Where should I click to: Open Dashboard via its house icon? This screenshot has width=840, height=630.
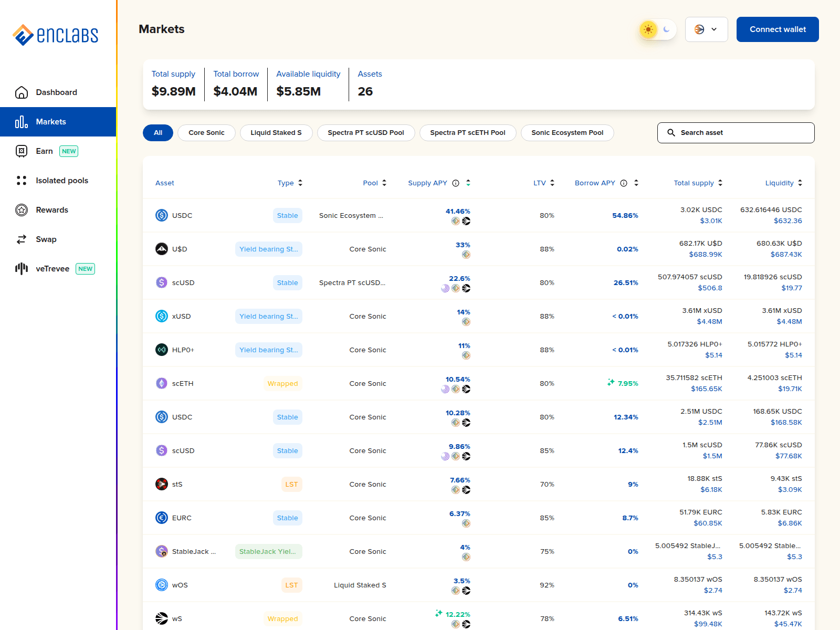pos(22,92)
